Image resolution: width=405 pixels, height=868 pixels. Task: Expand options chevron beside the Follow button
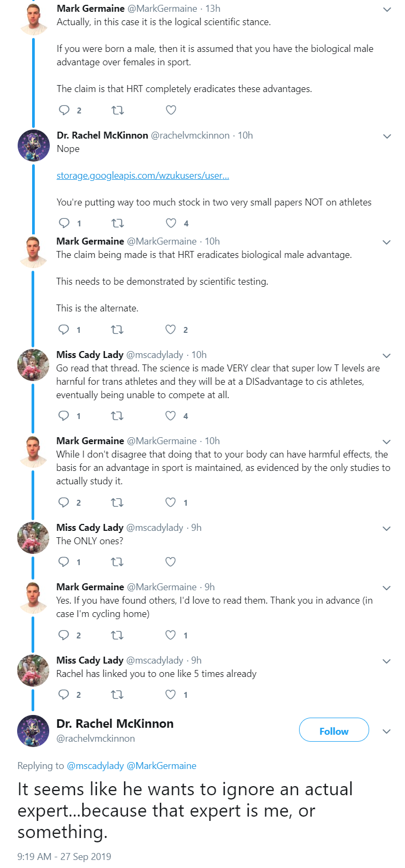tap(387, 732)
